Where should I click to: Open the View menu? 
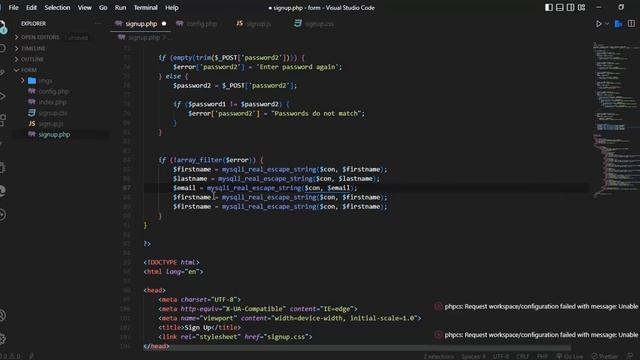tap(84, 7)
